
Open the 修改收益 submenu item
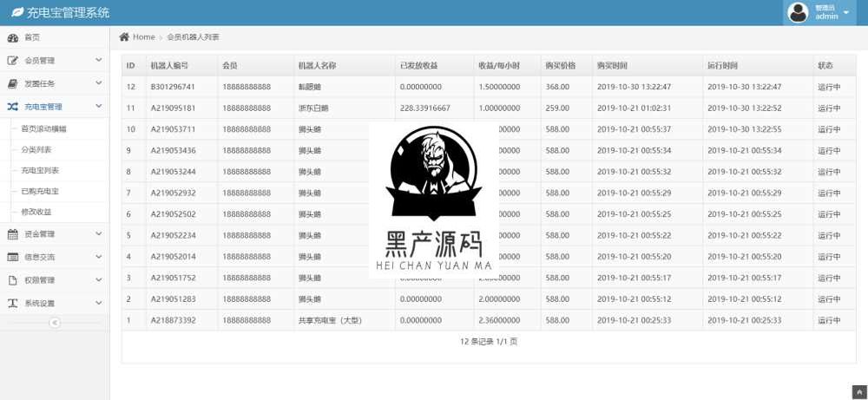36,212
